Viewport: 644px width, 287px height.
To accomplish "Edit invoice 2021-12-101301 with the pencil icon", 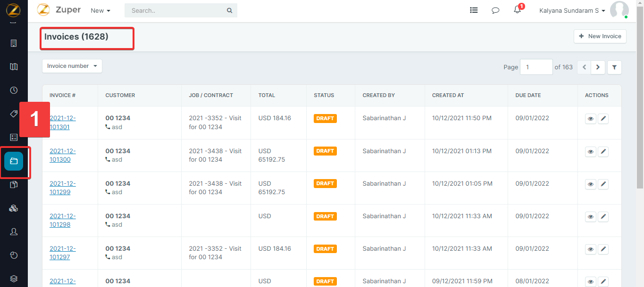I will (603, 119).
